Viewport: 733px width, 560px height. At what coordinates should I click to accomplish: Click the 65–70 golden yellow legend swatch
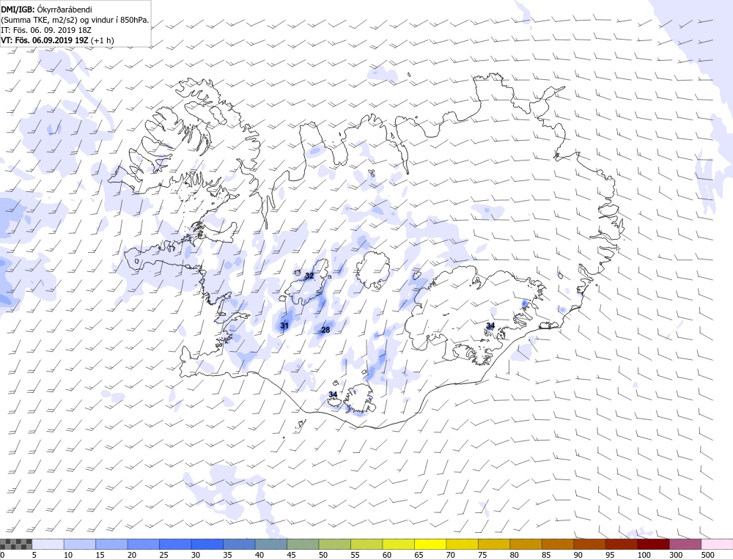click(x=430, y=544)
